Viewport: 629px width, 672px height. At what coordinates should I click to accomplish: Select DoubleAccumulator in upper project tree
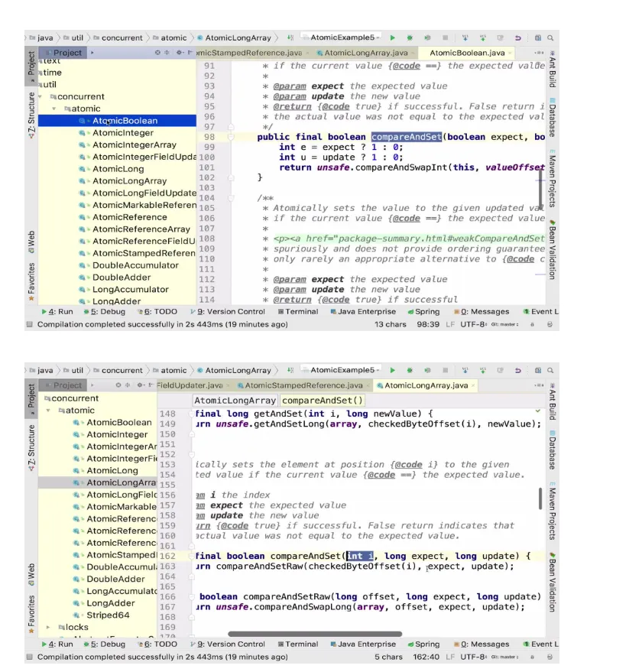click(135, 265)
